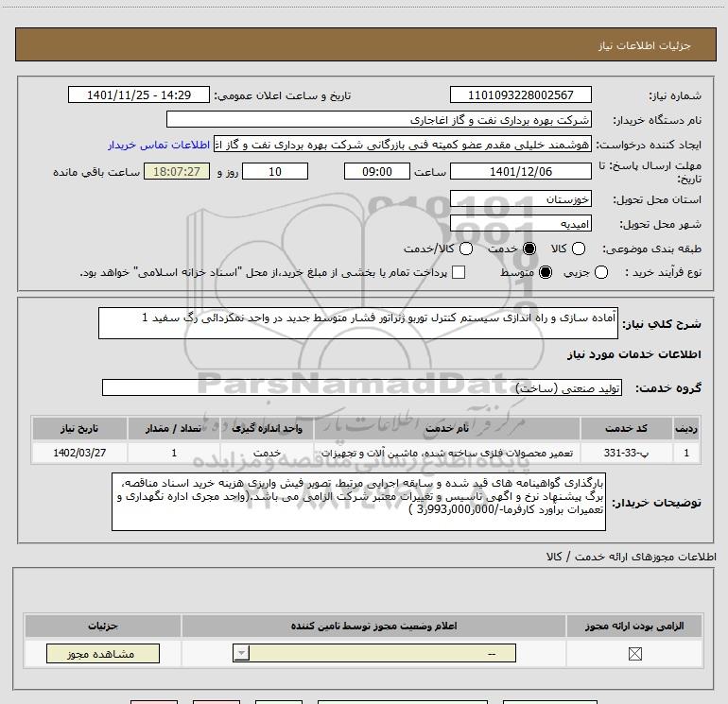The height and width of the screenshot is (704, 728).
Task: Select the خدمت radio button
Action: pos(529,249)
